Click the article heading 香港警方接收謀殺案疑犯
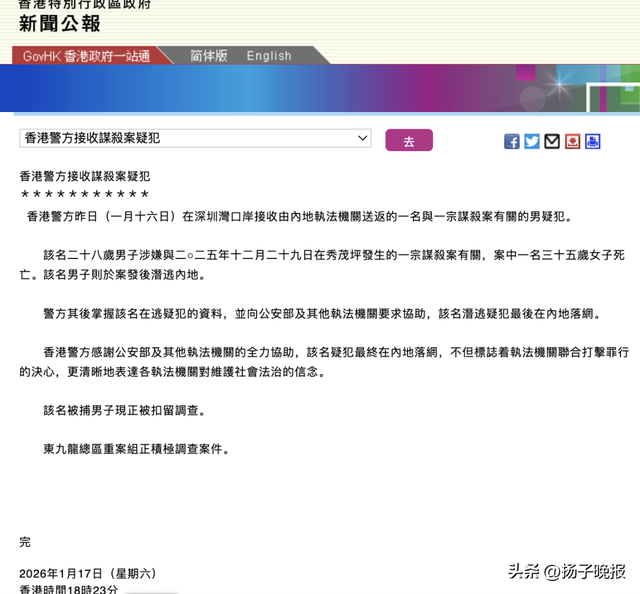The width and height of the screenshot is (640, 594). click(x=85, y=176)
